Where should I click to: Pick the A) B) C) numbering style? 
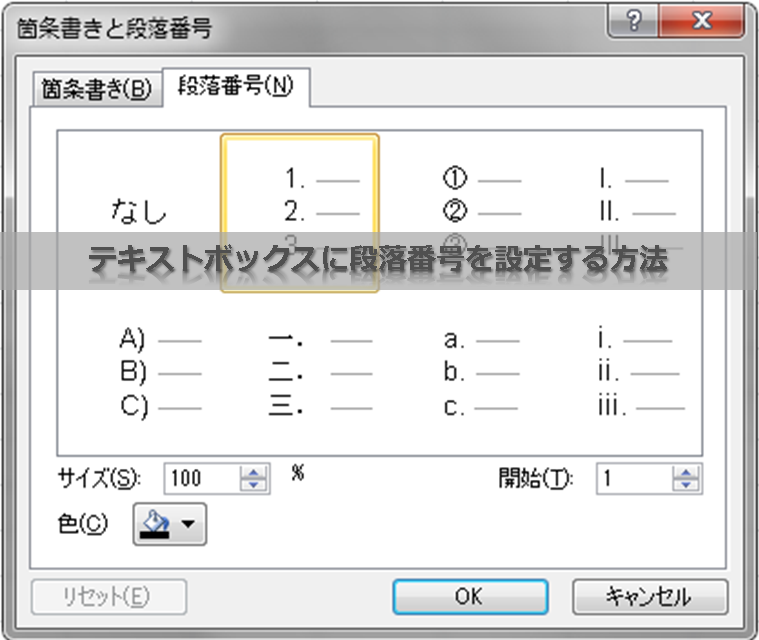coord(158,373)
